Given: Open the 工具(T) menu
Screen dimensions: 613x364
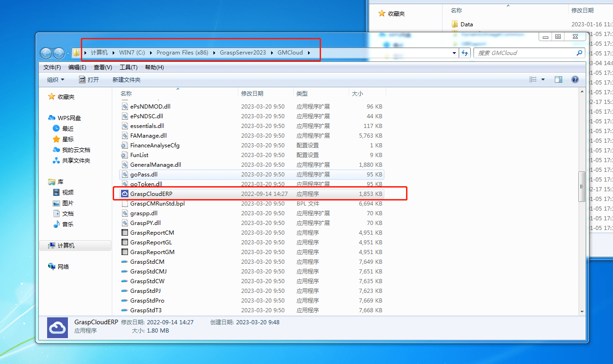Looking at the screenshot, I should pyautogui.click(x=128, y=67).
